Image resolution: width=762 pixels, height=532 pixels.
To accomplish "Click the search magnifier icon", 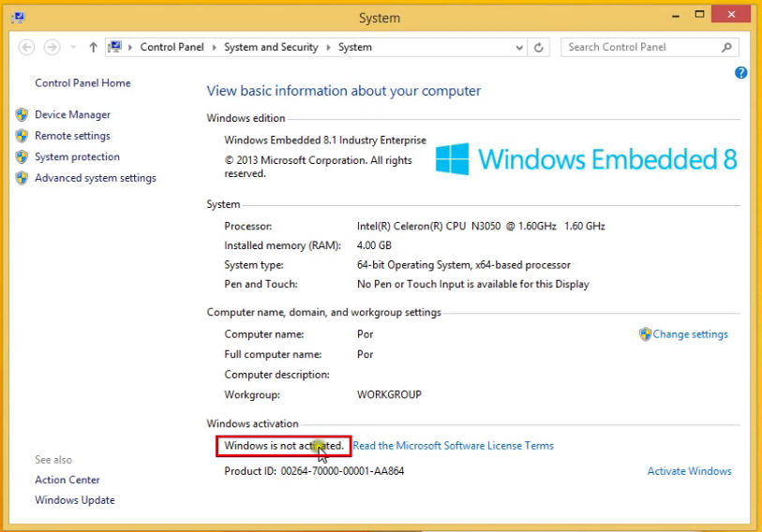I will [726, 47].
